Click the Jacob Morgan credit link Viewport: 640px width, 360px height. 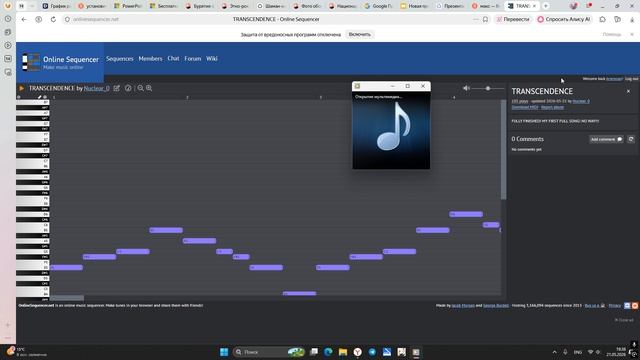463,305
